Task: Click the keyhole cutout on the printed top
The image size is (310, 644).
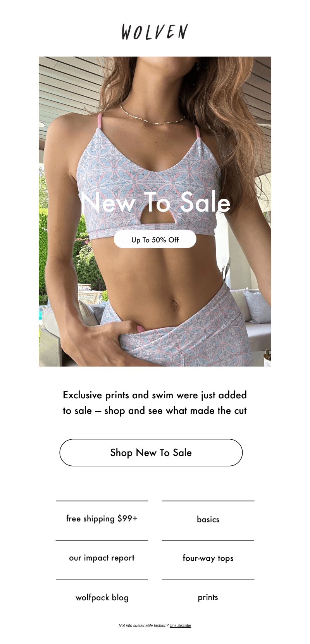Action: (x=155, y=218)
